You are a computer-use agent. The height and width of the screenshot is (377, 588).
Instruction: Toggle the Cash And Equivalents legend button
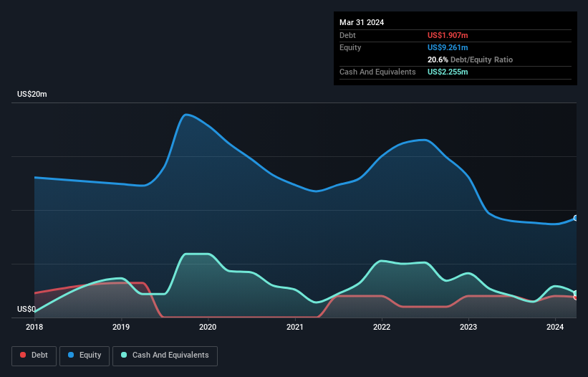(x=165, y=355)
